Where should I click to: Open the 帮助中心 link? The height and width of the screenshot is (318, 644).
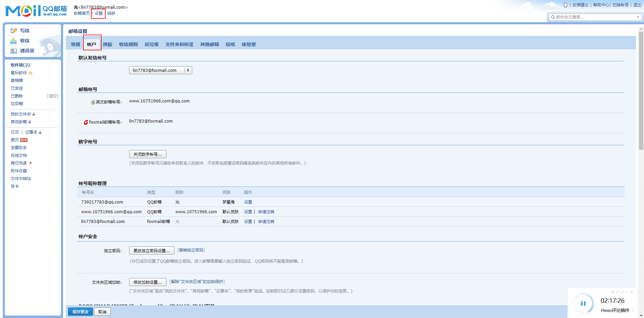tap(601, 5)
